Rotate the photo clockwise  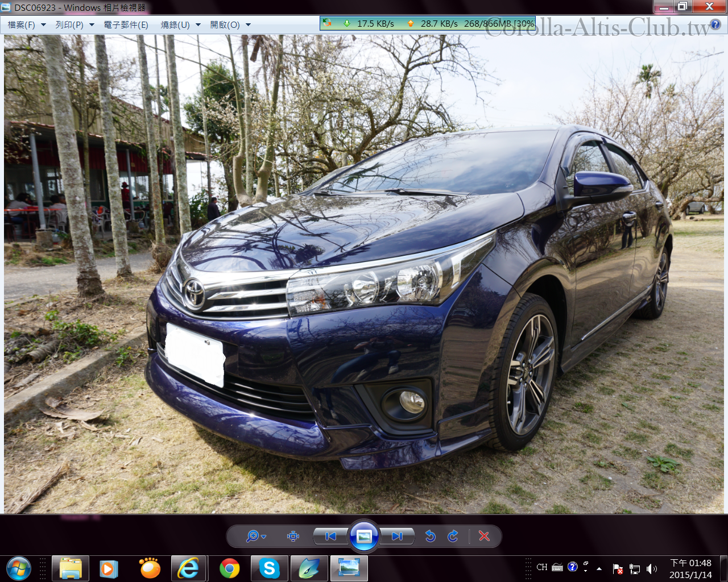click(453, 536)
